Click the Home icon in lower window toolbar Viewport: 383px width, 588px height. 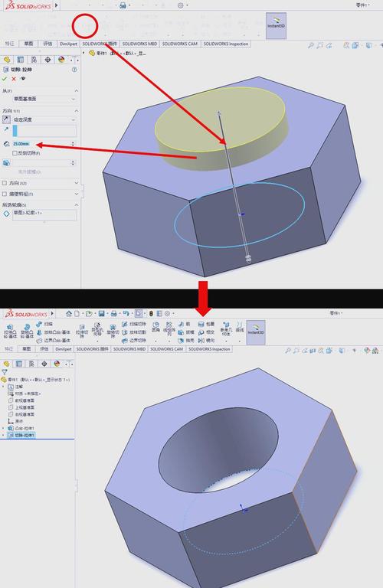(69, 313)
